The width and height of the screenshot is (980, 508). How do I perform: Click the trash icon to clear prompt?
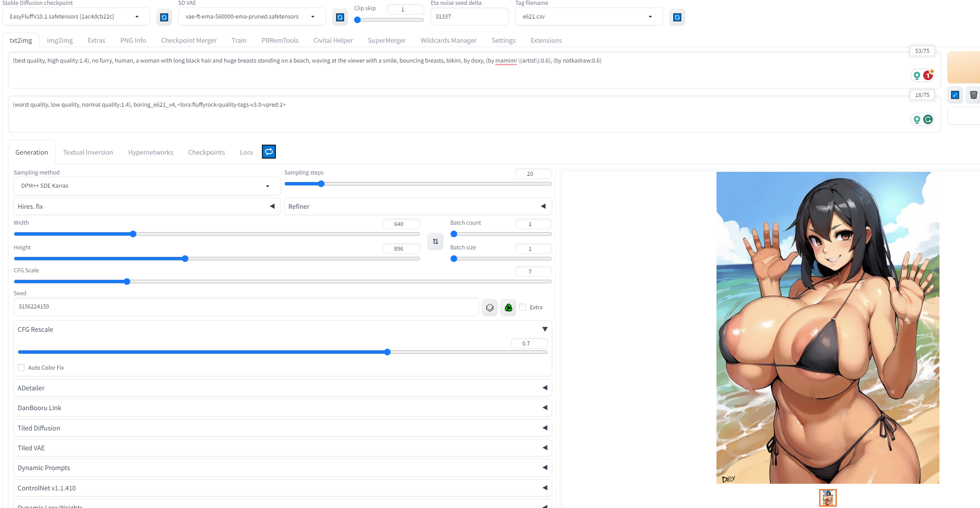coord(973,95)
